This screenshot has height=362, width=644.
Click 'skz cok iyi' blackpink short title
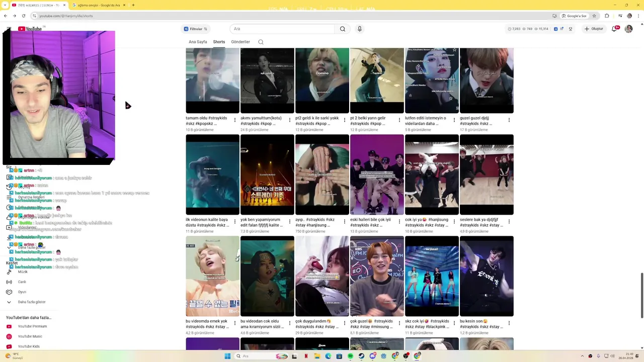tap(427, 324)
